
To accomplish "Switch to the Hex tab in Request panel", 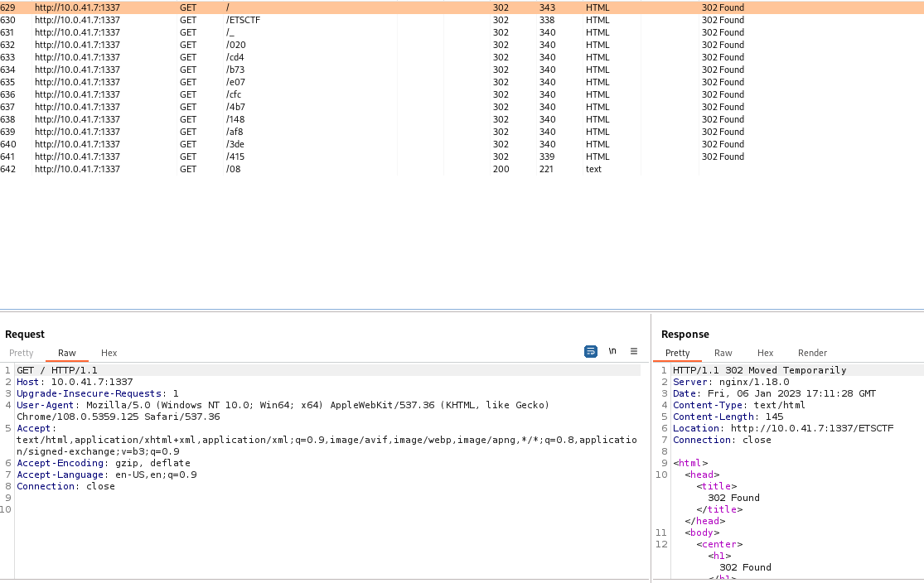I will point(109,352).
